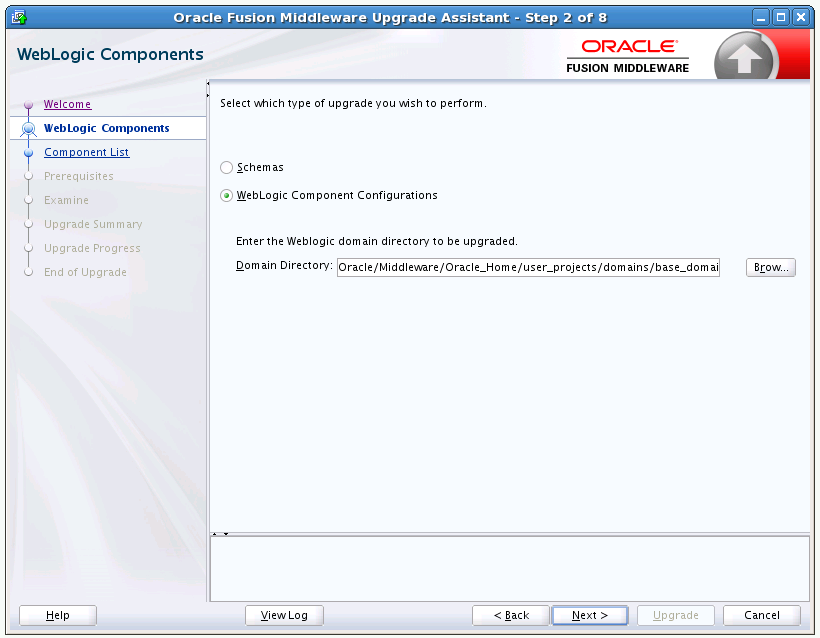Close the Upgrade Assistant window
Image resolution: width=820 pixels, height=638 pixels.
click(801, 17)
